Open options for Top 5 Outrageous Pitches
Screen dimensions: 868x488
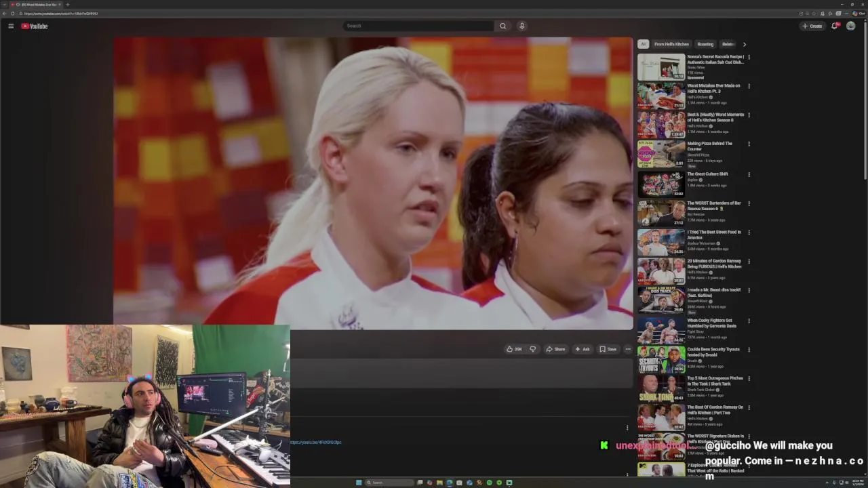[x=749, y=378]
